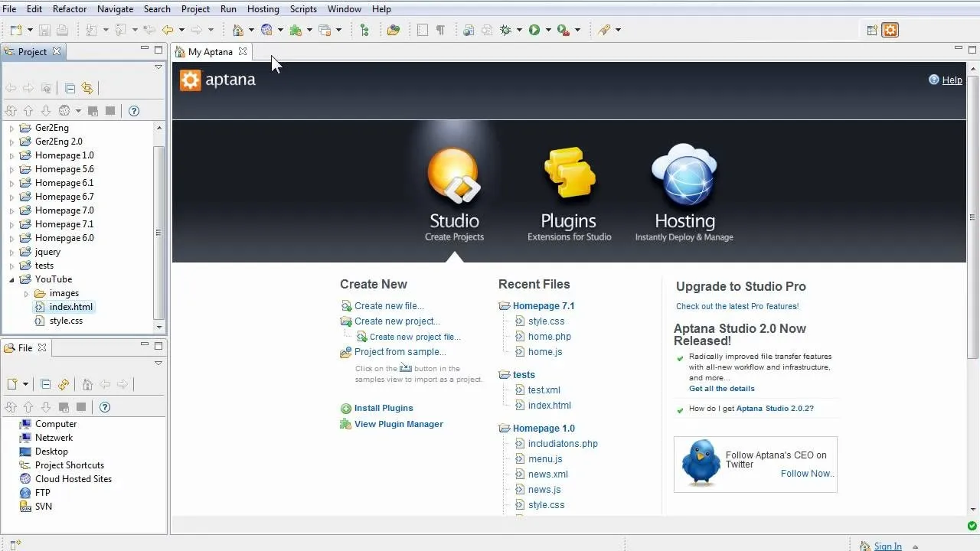This screenshot has width=980, height=551.
Task: Click the globe browser icon in main toolbar
Action: 266,30
